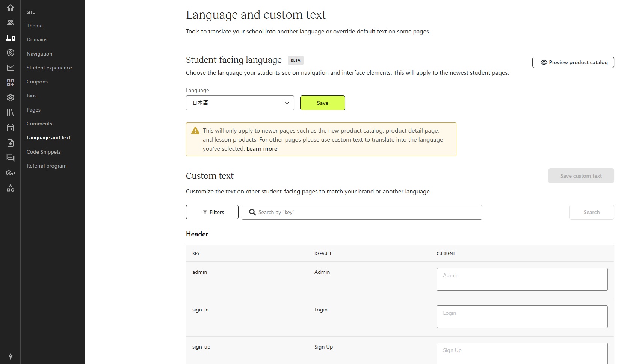Open the Users people icon
The image size is (639, 364).
click(x=11, y=23)
